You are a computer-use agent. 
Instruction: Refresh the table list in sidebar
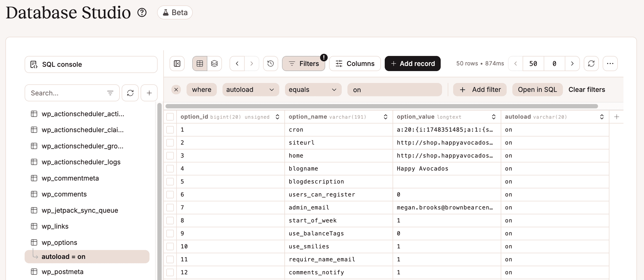click(130, 93)
